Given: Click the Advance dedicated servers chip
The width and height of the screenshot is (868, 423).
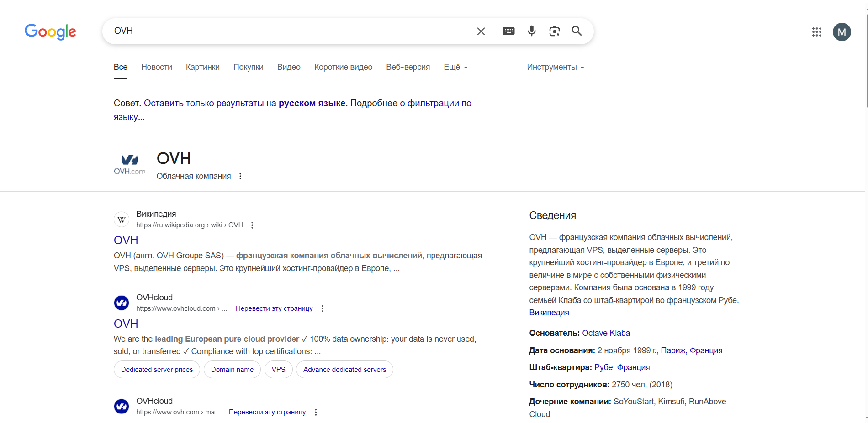Looking at the screenshot, I should click(344, 370).
